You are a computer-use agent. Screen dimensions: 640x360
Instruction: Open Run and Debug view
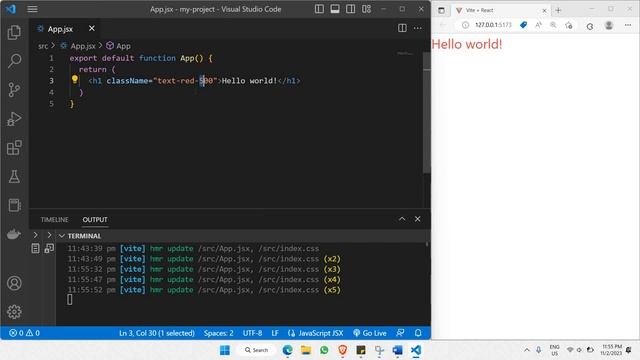[x=14, y=119]
